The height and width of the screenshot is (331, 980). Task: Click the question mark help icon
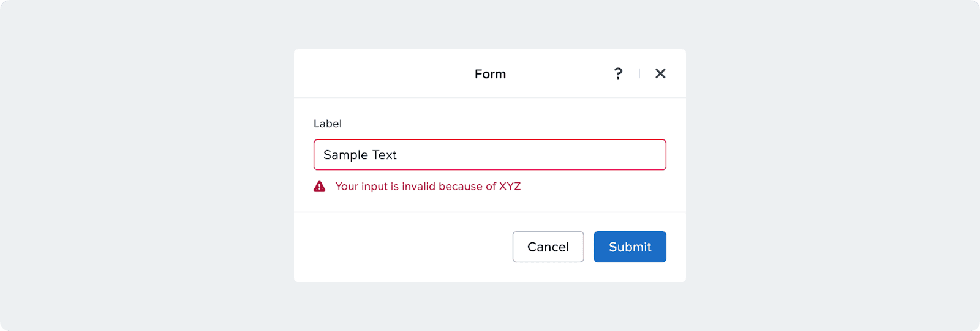pos(618,74)
